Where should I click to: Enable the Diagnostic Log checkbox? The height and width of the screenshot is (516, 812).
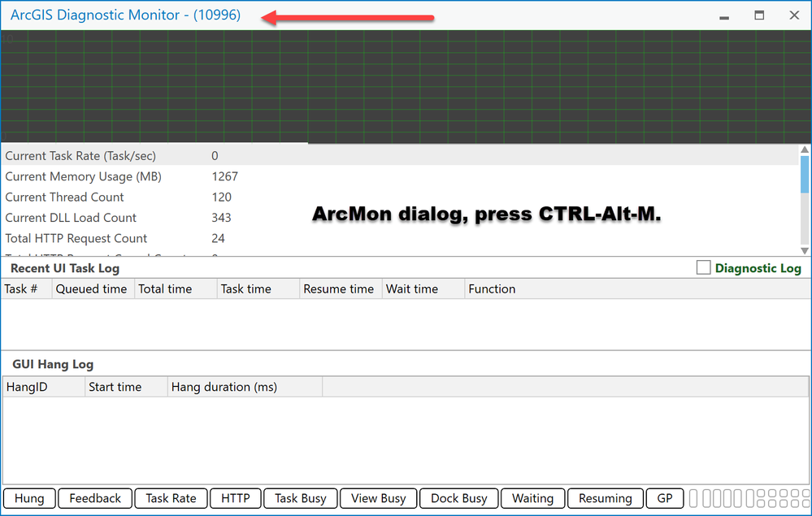[x=703, y=267]
